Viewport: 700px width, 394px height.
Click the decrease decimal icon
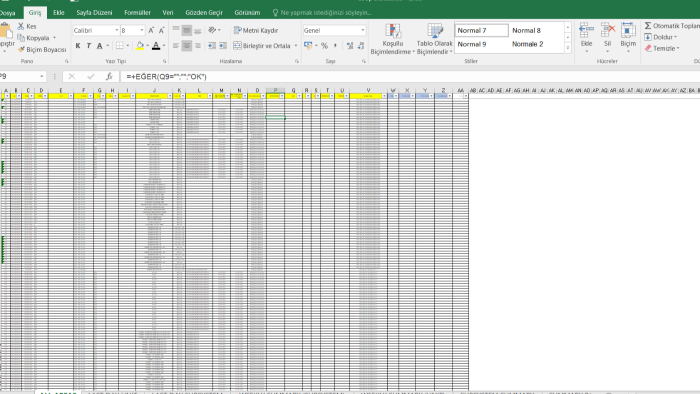(361, 46)
